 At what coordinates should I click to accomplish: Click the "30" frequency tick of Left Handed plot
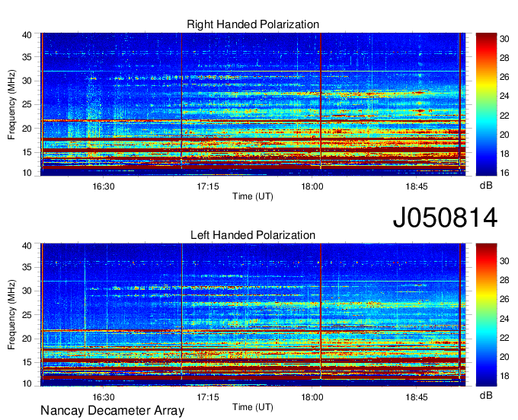coord(27,291)
